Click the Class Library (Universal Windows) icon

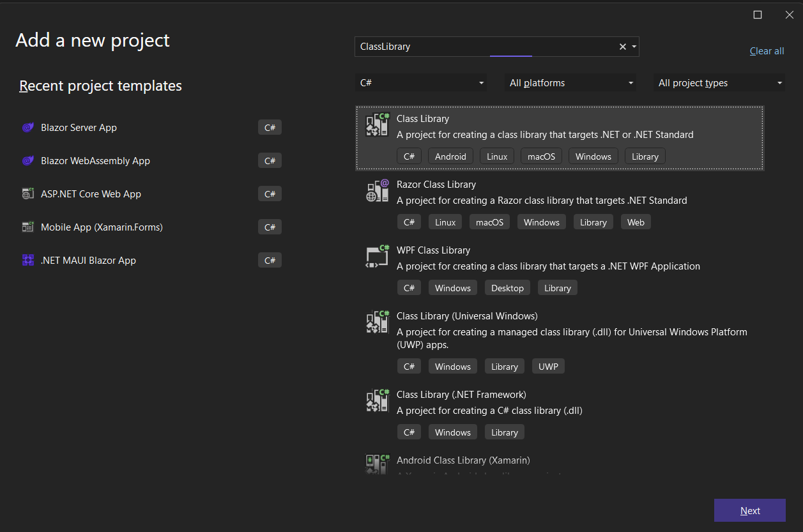[378, 323]
